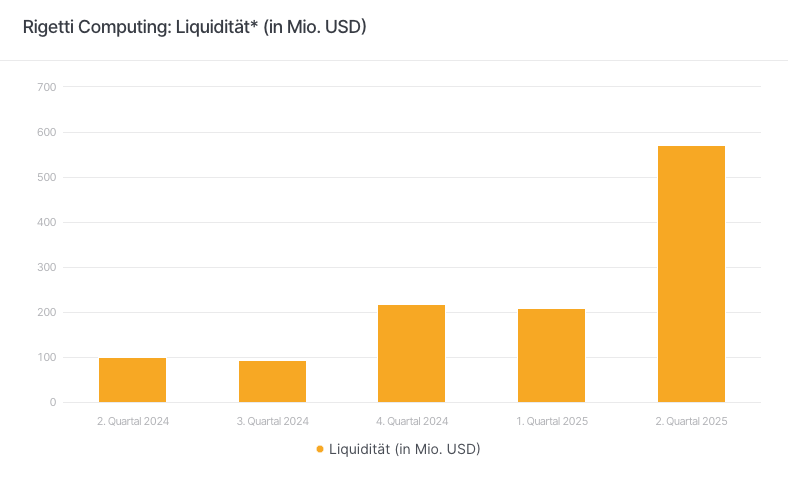
Task: Click the 1. Quartal 2025 bar
Action: point(551,356)
